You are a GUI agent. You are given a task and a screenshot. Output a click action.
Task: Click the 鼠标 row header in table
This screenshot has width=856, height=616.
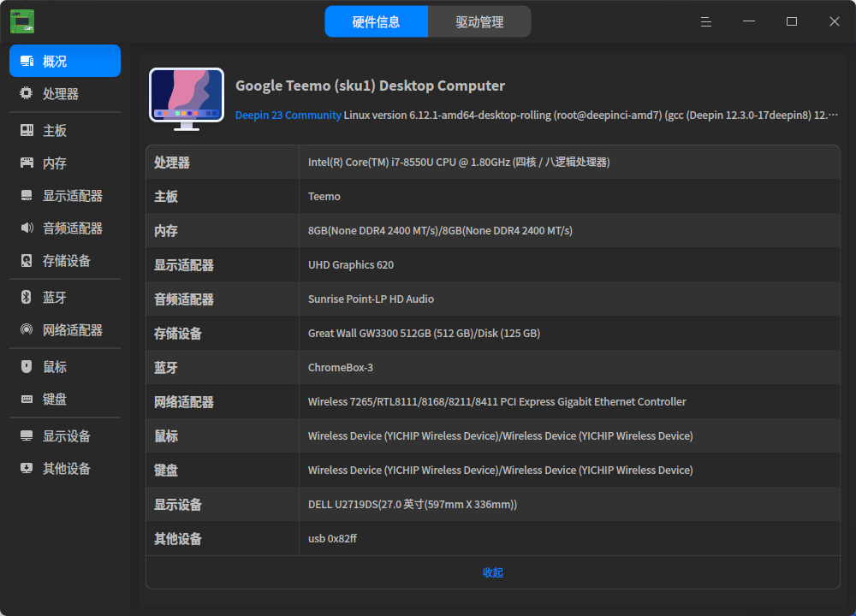pos(166,436)
